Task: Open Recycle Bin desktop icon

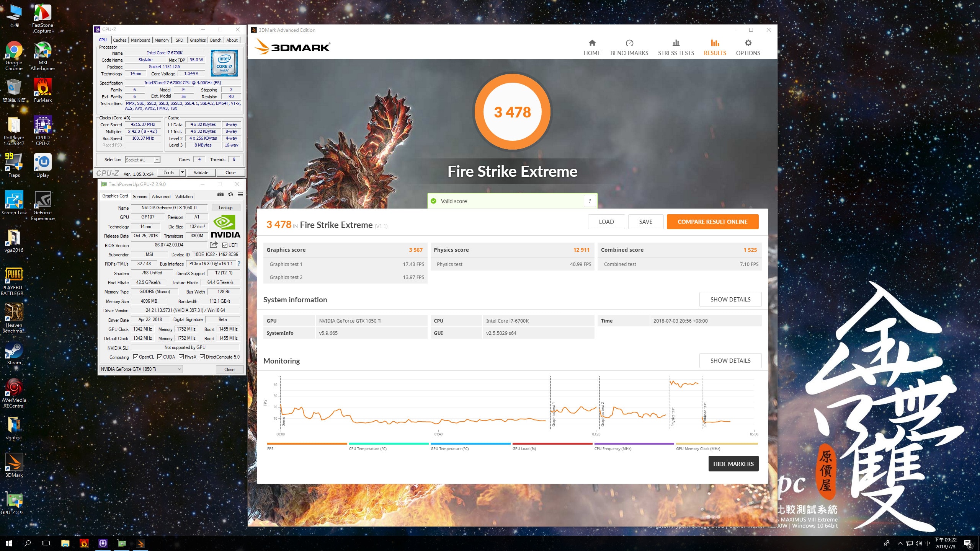Action: tap(14, 90)
